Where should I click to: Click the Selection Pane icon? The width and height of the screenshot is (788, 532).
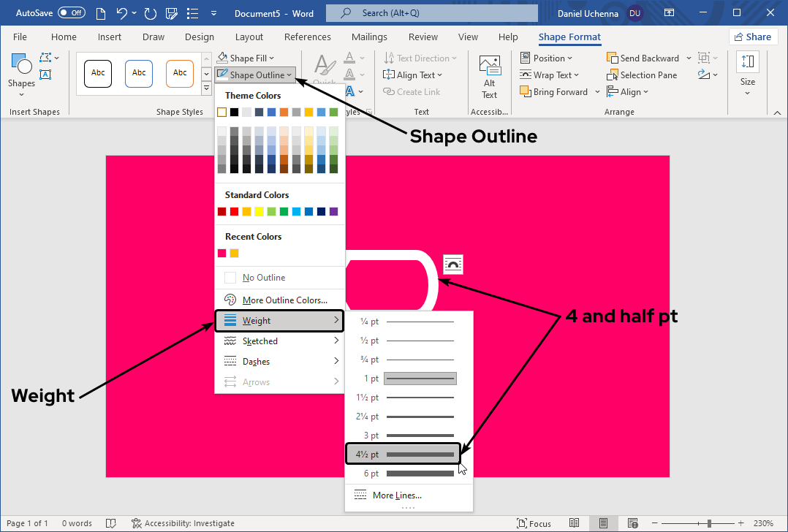642,75
